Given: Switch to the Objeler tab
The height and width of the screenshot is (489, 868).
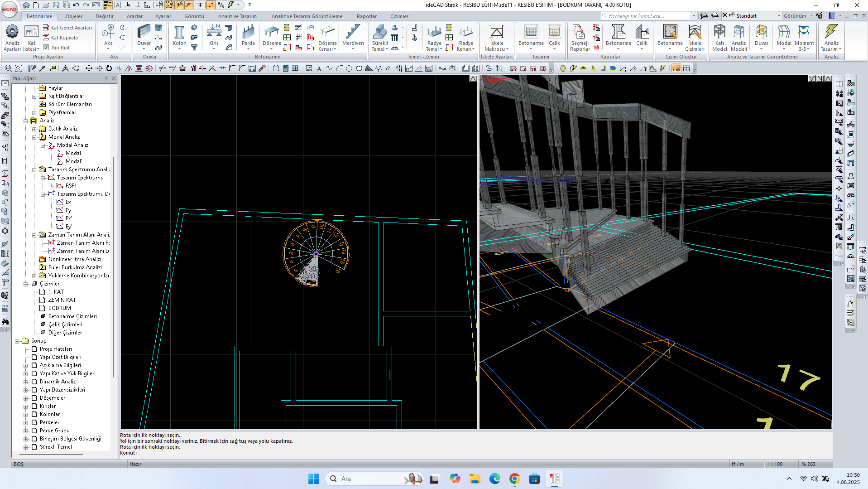Looking at the screenshot, I should 74,16.
